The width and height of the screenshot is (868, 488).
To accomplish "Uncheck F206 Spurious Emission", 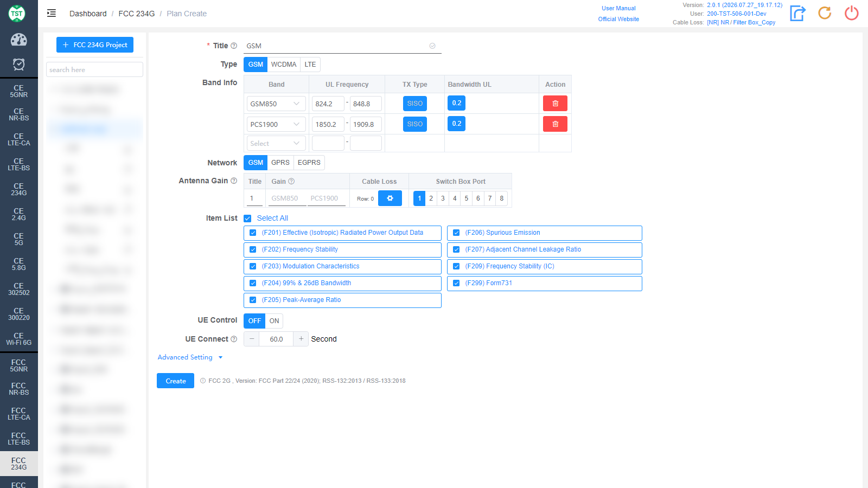I will [x=456, y=233].
